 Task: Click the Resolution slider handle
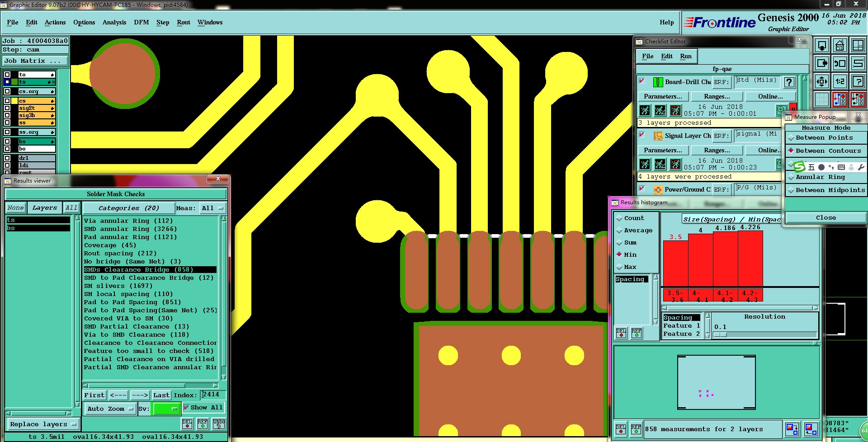point(720,334)
